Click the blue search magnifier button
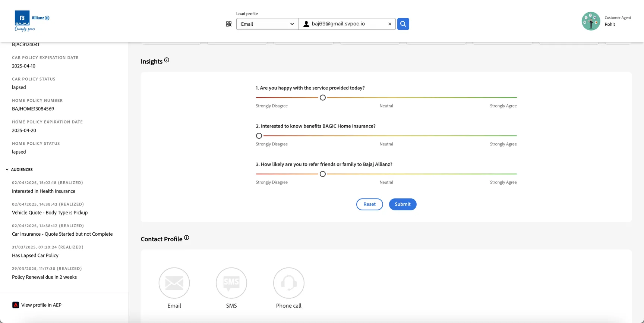This screenshot has height=323, width=644. (403, 24)
